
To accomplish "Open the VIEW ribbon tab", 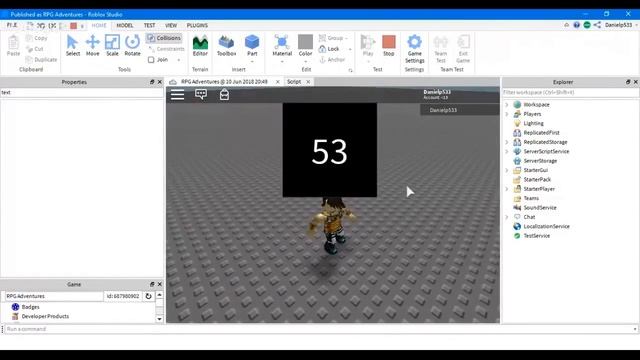I will [171, 25].
